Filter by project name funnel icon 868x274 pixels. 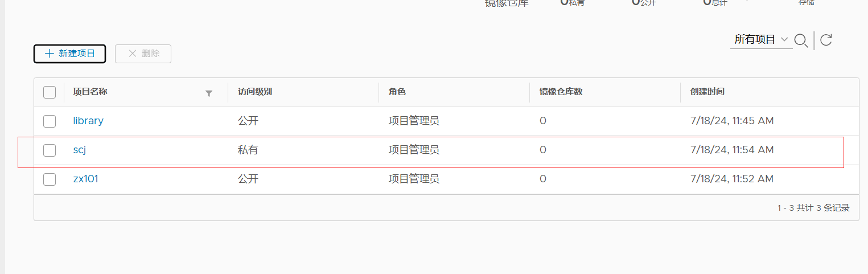(209, 93)
